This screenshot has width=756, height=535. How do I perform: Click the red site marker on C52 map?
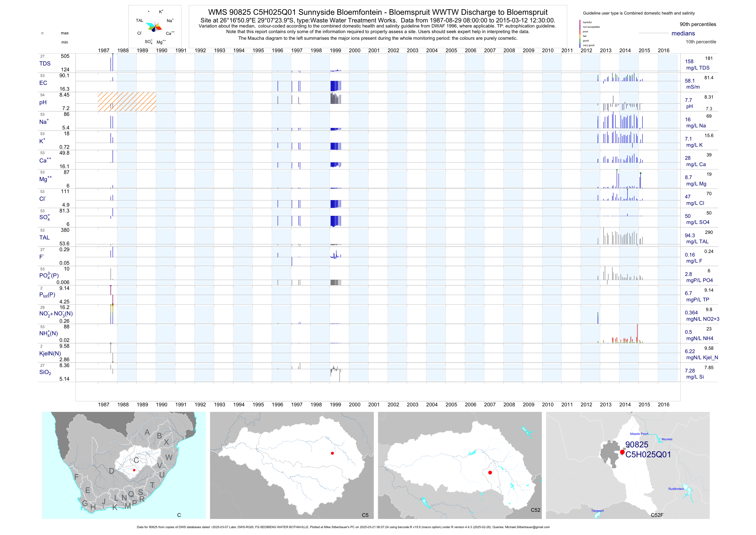(490, 472)
